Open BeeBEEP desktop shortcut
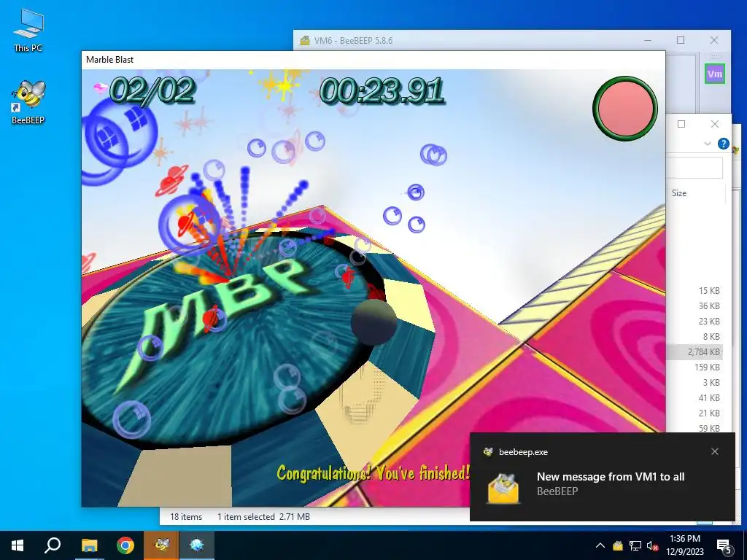The width and height of the screenshot is (747, 560). coord(28,102)
